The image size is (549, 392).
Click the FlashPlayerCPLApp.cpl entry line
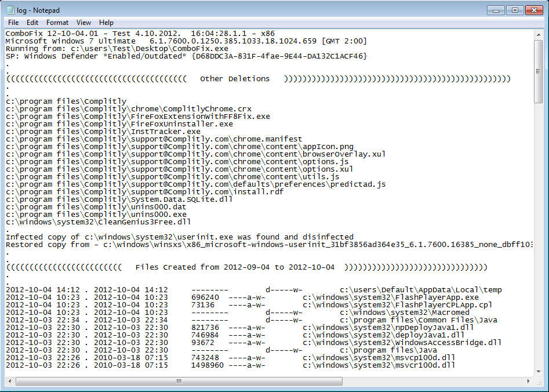(249, 305)
